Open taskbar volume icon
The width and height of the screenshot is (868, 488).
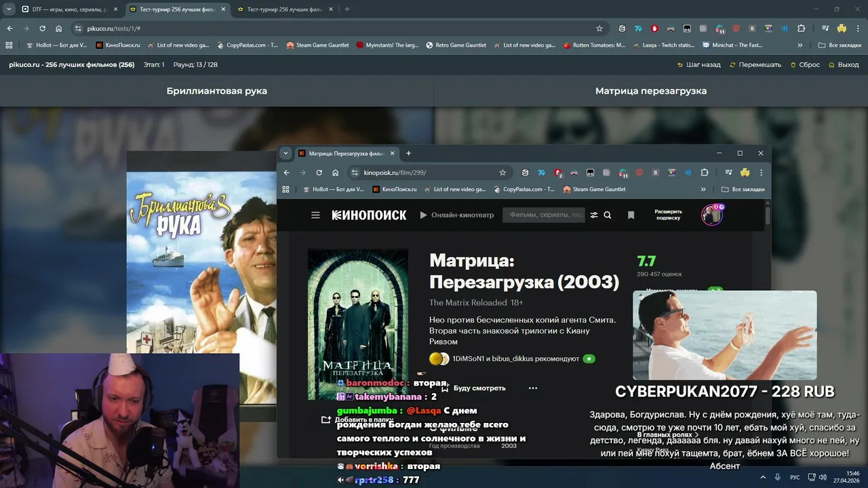[x=822, y=477]
